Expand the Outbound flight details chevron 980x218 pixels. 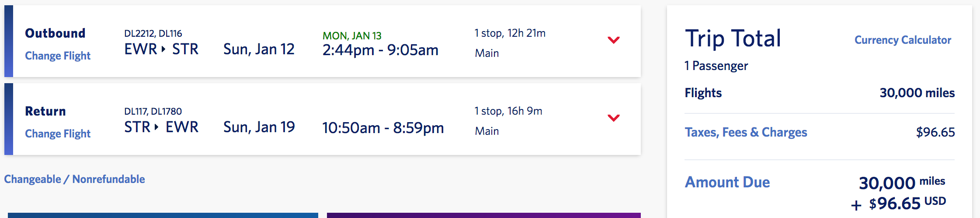[x=614, y=40]
